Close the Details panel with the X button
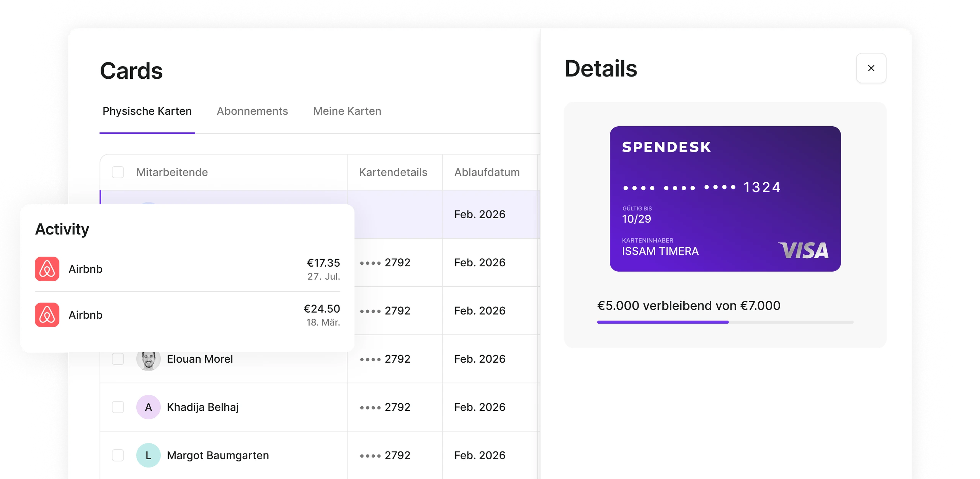Viewport: 980px width, 479px height. 871,68
